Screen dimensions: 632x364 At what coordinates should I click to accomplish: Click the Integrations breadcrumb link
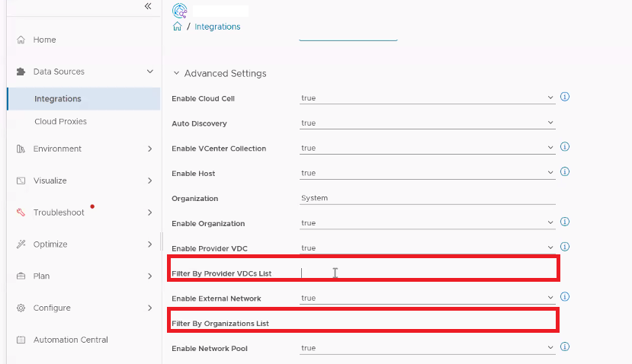217,27
